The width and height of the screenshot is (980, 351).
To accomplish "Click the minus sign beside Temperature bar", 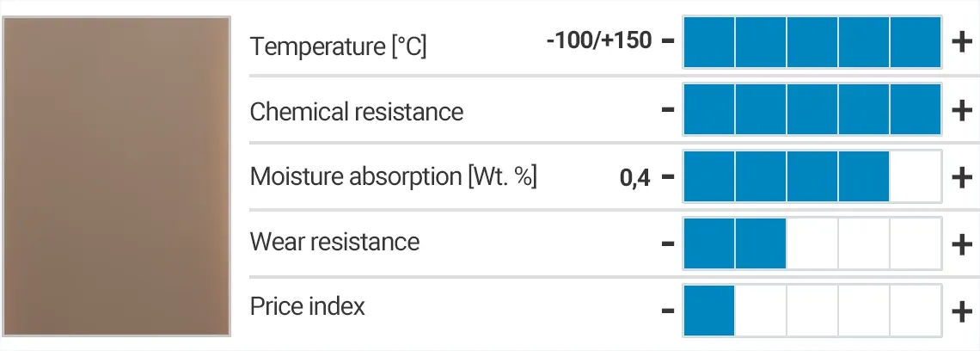I will [668, 41].
